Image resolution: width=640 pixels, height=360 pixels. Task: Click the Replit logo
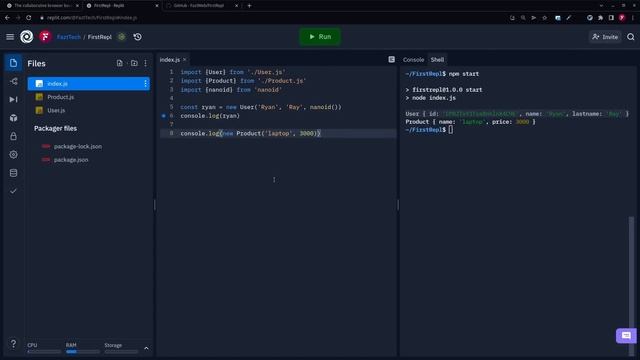(x=27, y=37)
